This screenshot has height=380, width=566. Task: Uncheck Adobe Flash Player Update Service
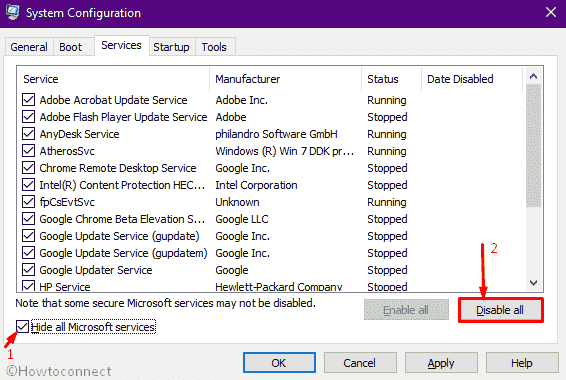click(29, 117)
